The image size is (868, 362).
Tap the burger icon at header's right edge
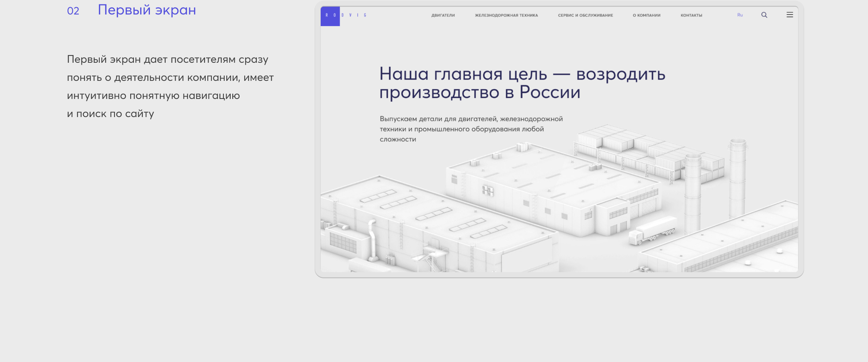[790, 14]
